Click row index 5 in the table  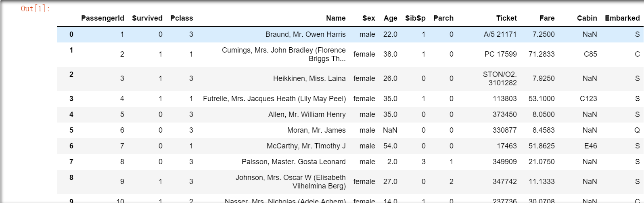coord(71,130)
